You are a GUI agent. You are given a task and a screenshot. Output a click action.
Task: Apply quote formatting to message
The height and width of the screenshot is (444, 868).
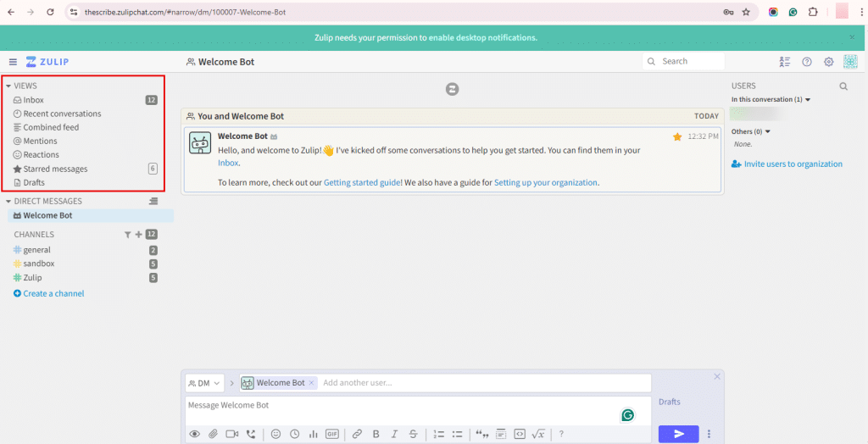click(482, 434)
